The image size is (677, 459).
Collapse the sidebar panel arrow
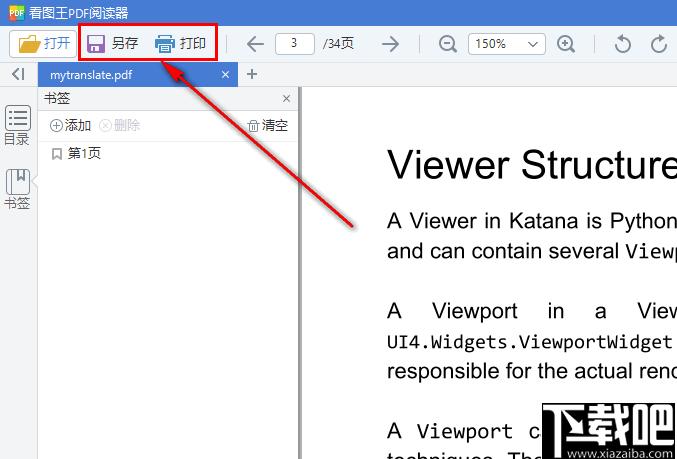click(x=18, y=74)
